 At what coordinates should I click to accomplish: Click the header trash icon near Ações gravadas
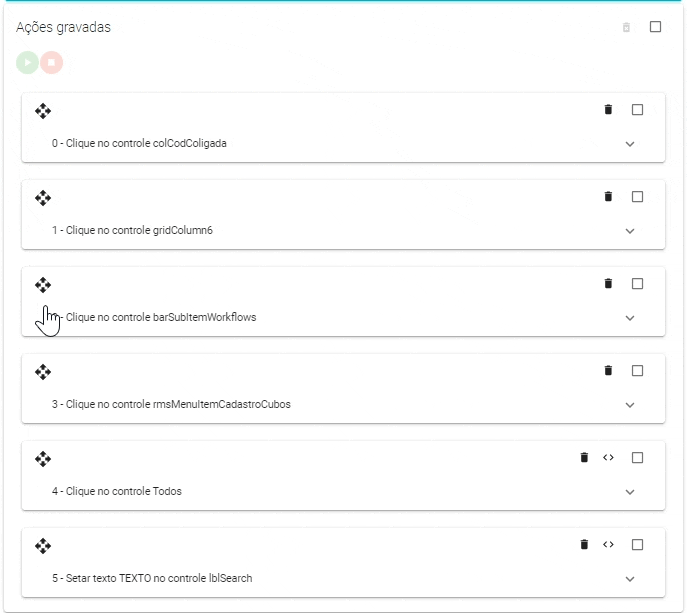click(627, 27)
